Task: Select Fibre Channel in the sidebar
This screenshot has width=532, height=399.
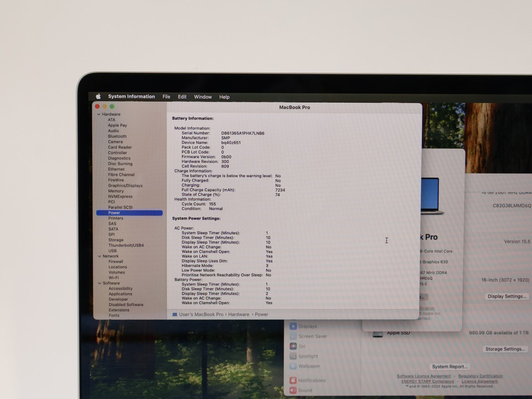Action: coord(121,175)
